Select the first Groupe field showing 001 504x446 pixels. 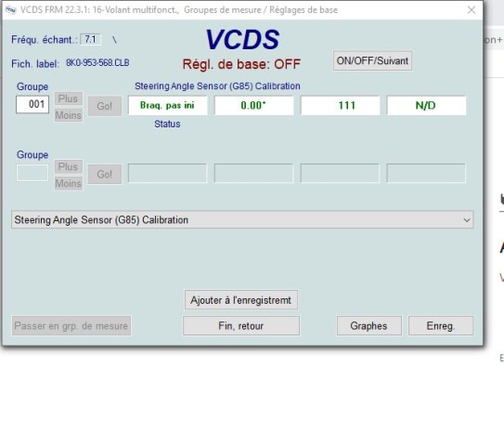pos(32,104)
